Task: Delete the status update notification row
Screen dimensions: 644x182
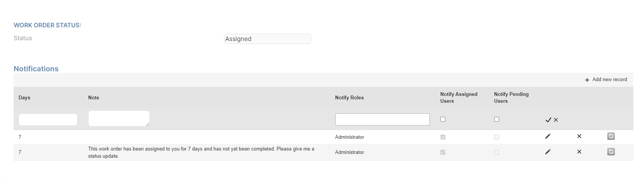Action: tap(579, 152)
